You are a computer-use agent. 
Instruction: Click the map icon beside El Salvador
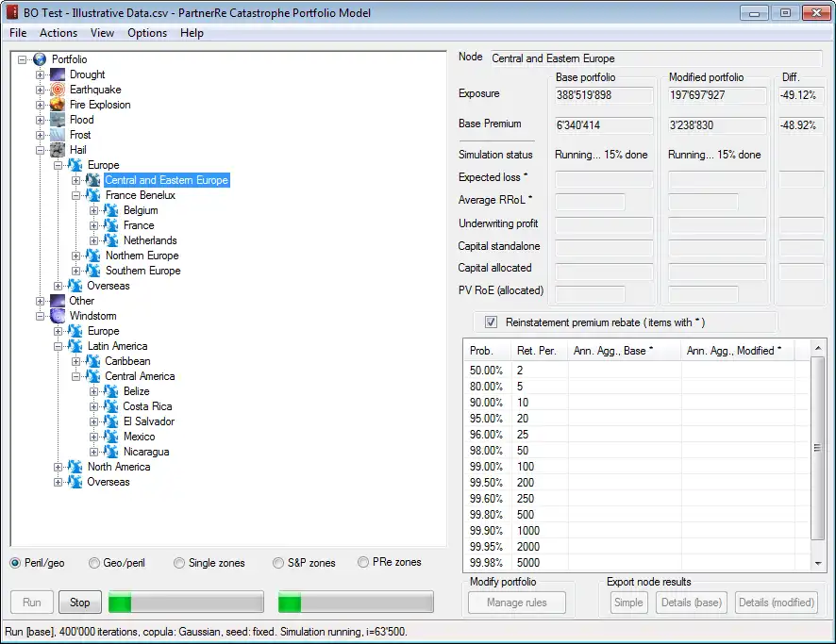pyautogui.click(x=111, y=421)
